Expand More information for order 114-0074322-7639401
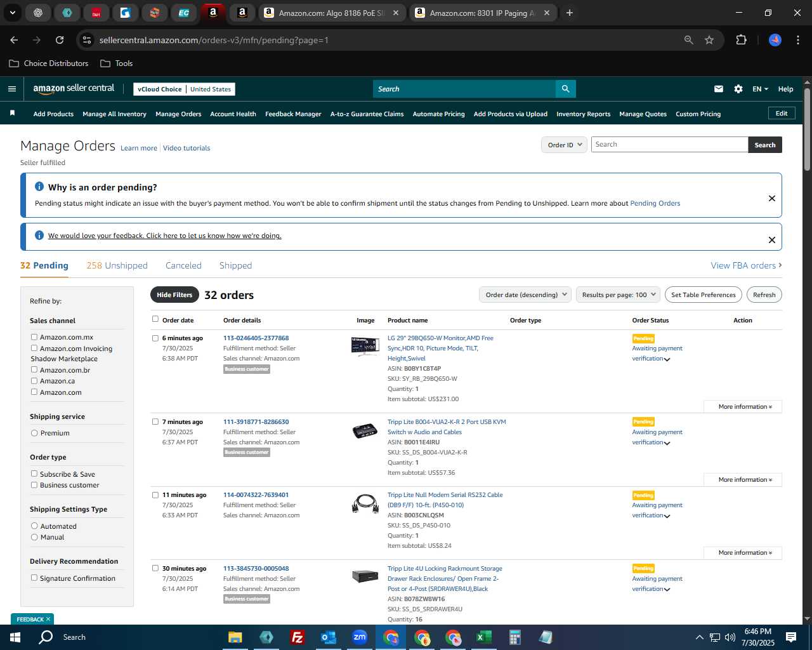 tap(743, 552)
